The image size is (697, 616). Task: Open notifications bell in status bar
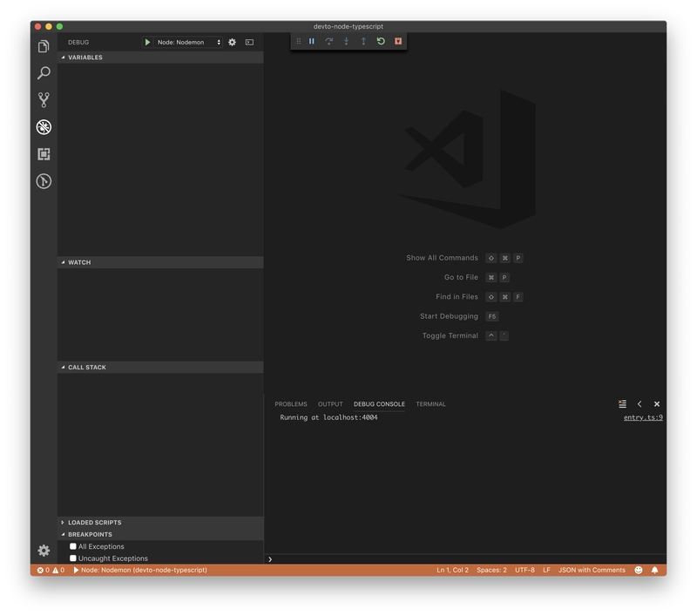655,570
